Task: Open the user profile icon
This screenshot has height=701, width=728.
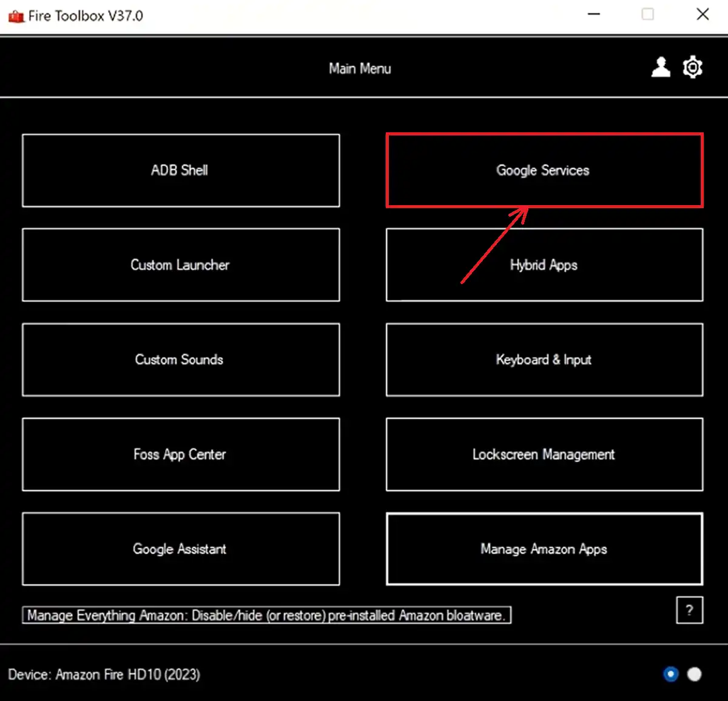Action: pyautogui.click(x=661, y=67)
